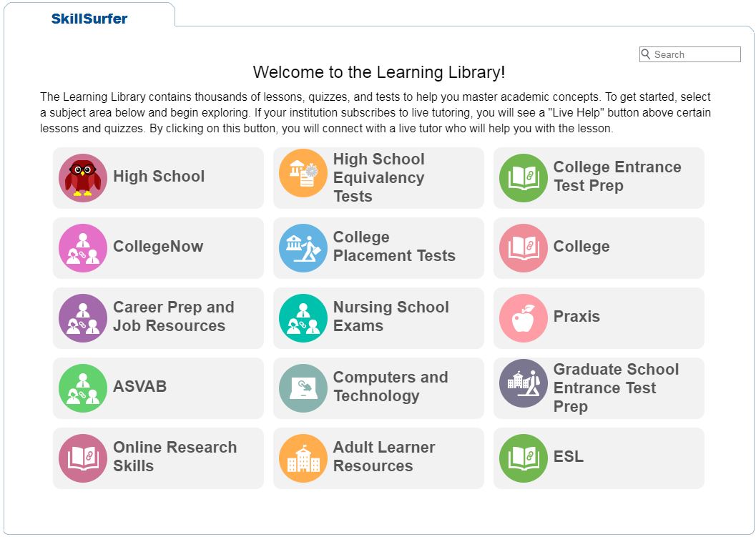
Task: Click the blue College Placement Tests icon
Action: tap(303, 248)
